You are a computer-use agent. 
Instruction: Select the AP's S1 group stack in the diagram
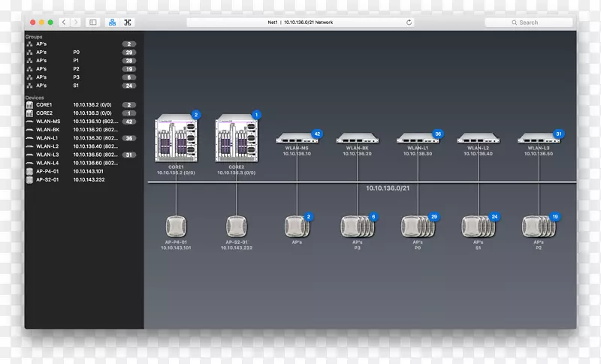click(478, 226)
